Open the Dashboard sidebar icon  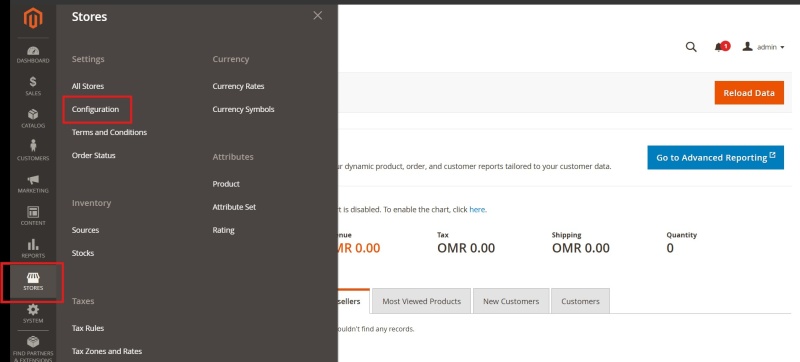click(x=33, y=55)
